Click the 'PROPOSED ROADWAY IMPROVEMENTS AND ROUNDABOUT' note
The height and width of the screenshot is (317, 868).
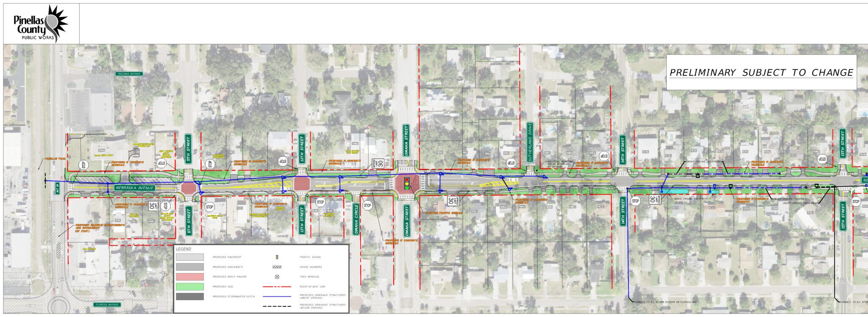pyautogui.click(x=100, y=229)
